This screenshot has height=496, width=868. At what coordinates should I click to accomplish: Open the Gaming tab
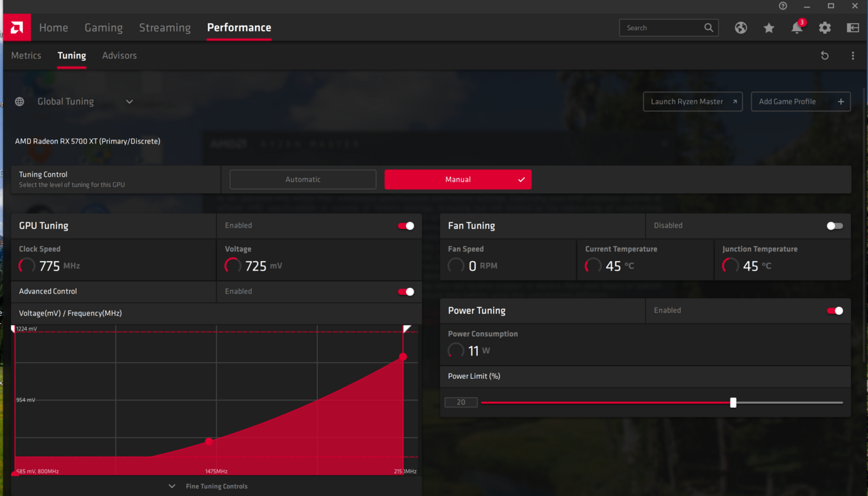(x=104, y=28)
